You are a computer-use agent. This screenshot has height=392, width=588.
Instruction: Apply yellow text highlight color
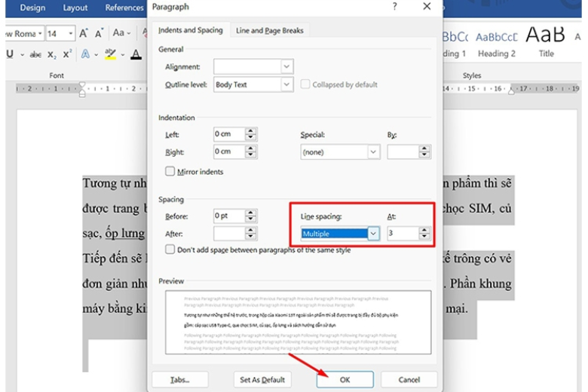click(110, 54)
